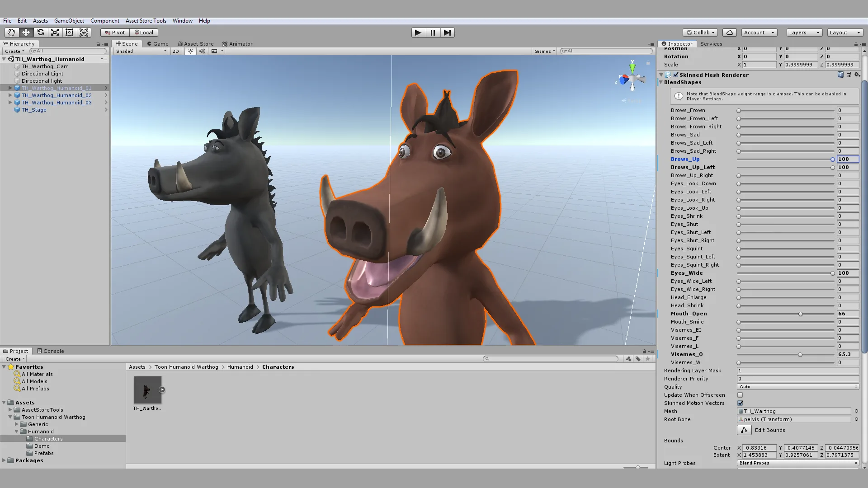The image size is (868, 488).
Task: Expand TH_Warthog_Humanoid_02 in Hierarchy
Action: point(10,95)
